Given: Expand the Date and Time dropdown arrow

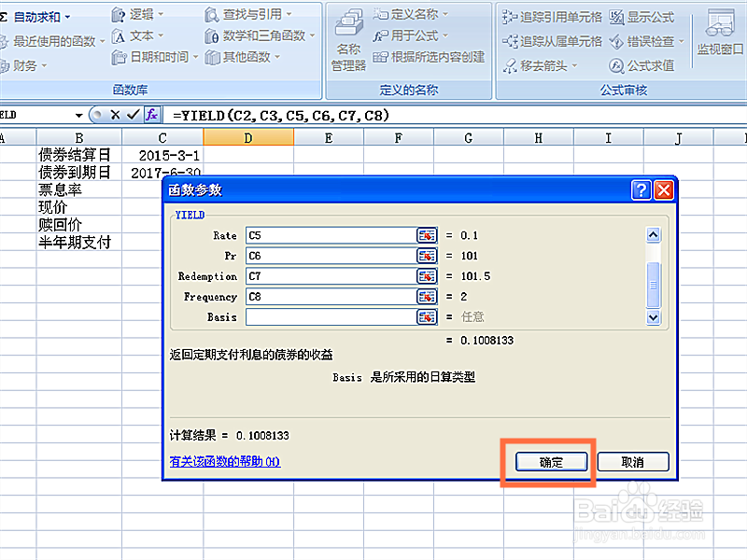Looking at the screenshot, I should click(195, 57).
